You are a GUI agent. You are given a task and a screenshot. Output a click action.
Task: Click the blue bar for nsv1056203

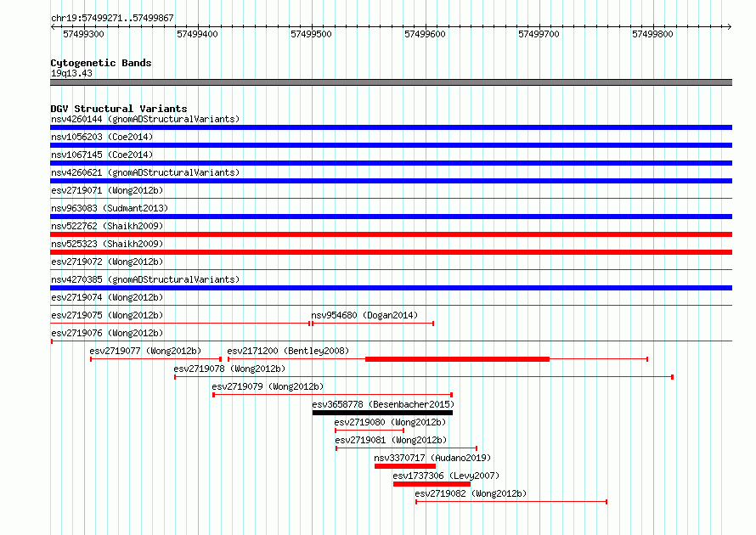click(x=391, y=145)
